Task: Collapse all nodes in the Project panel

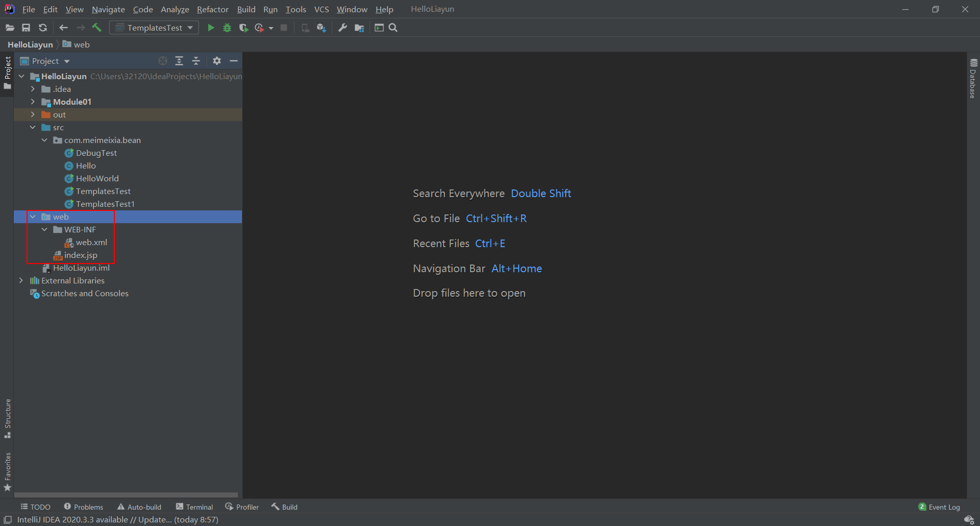Action: click(196, 61)
